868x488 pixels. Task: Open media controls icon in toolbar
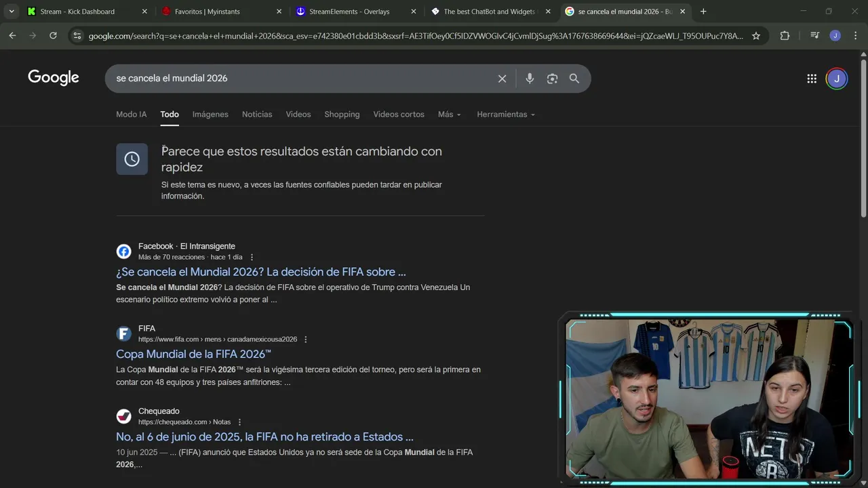click(814, 36)
